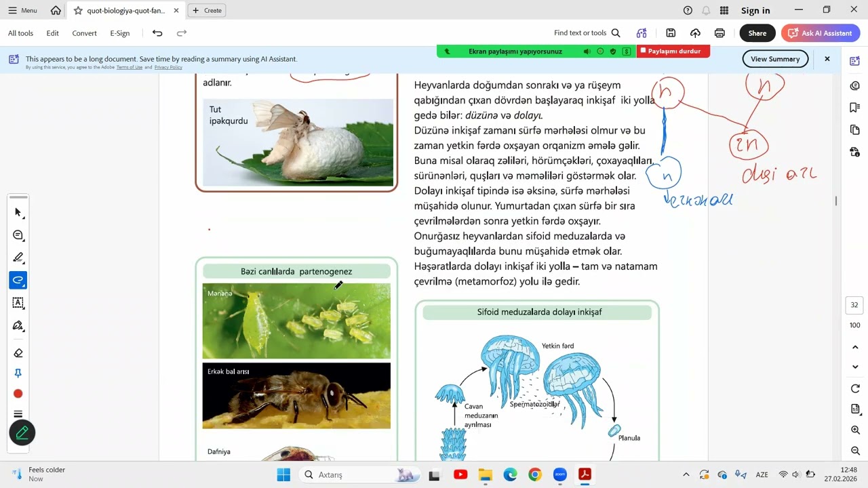This screenshot has width=868, height=488.
Task: Open the AI assistant link icon
Action: tap(642, 33)
